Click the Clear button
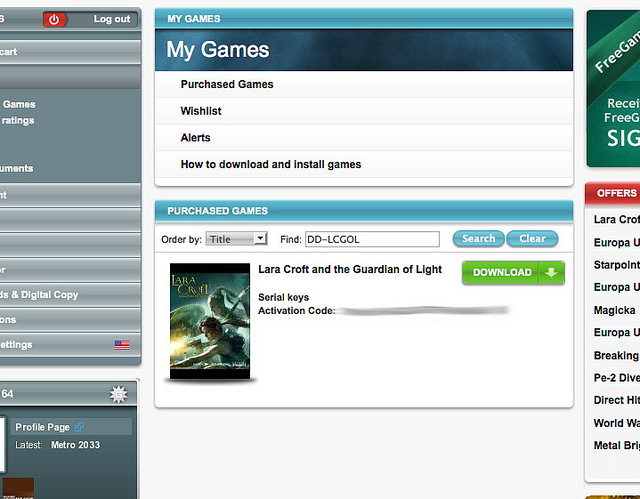The height and width of the screenshot is (499, 640). coord(532,239)
